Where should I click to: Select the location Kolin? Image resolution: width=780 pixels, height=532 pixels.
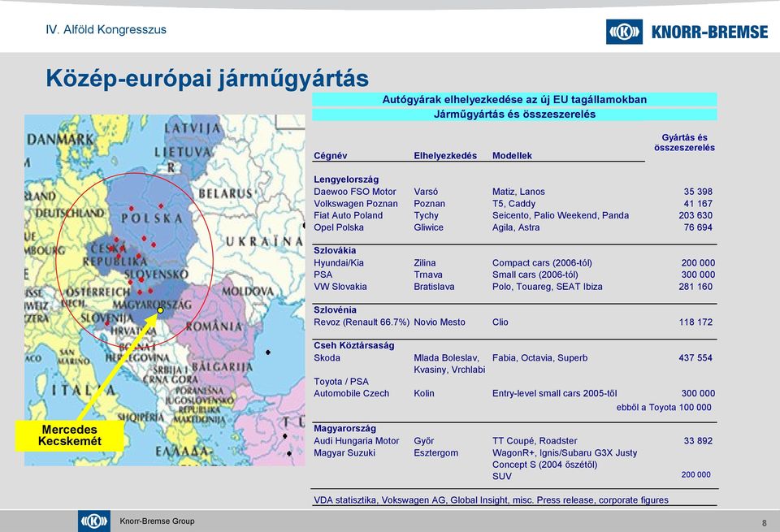click(424, 393)
